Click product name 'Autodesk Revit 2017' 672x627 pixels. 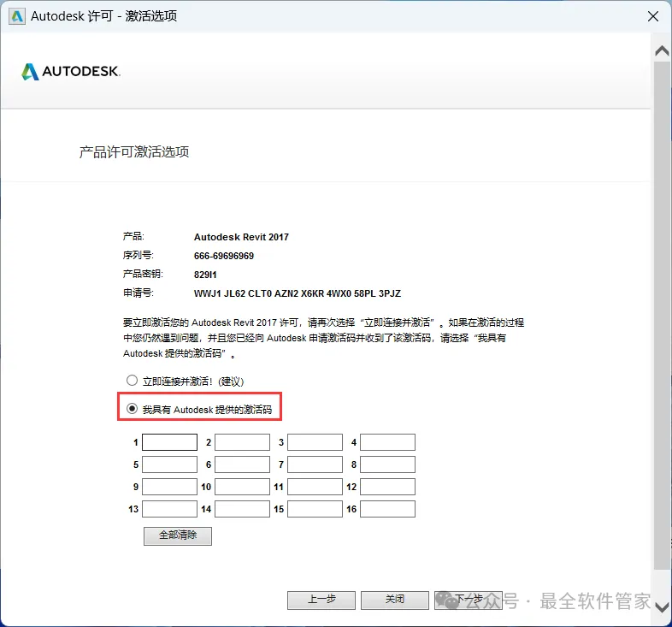tap(241, 237)
